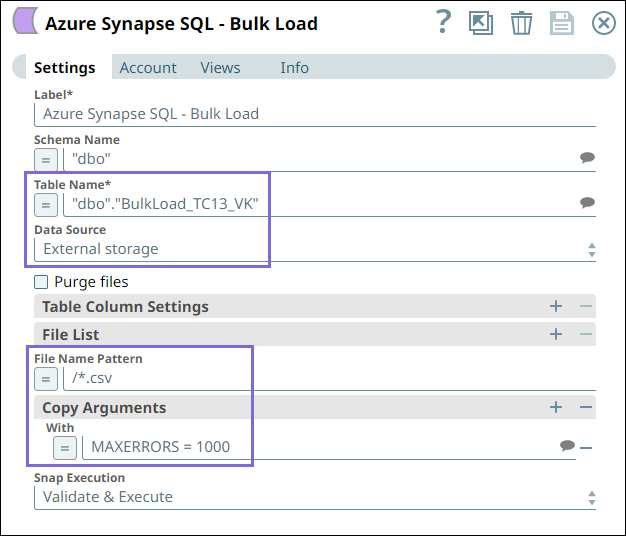The height and width of the screenshot is (536, 626).
Task: Toggle expression for File Name Pattern
Action: [46, 379]
